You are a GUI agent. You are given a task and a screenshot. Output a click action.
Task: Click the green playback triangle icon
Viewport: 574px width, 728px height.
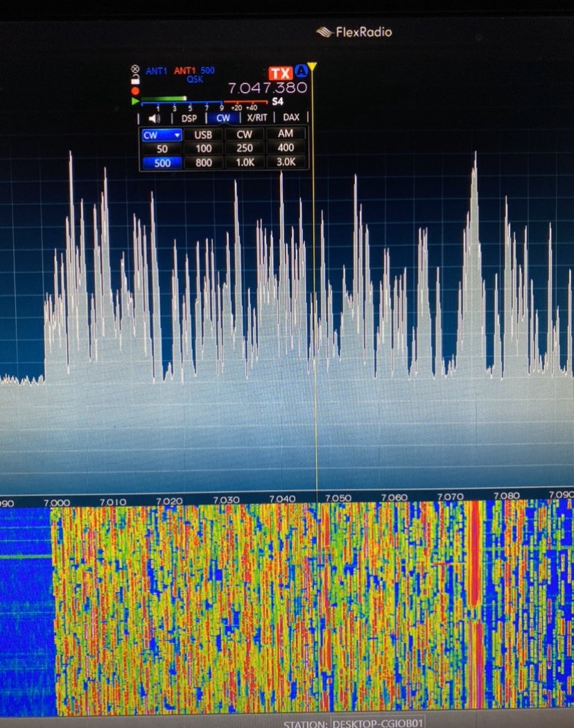coord(135,101)
